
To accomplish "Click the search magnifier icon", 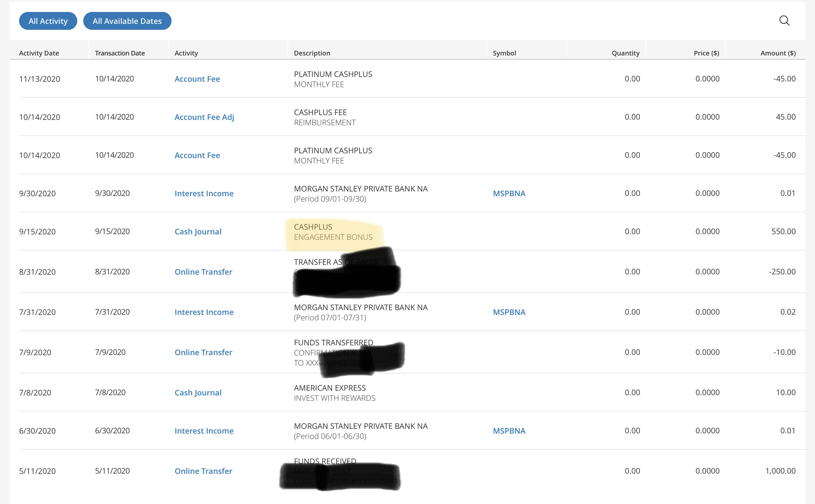I will click(x=784, y=21).
